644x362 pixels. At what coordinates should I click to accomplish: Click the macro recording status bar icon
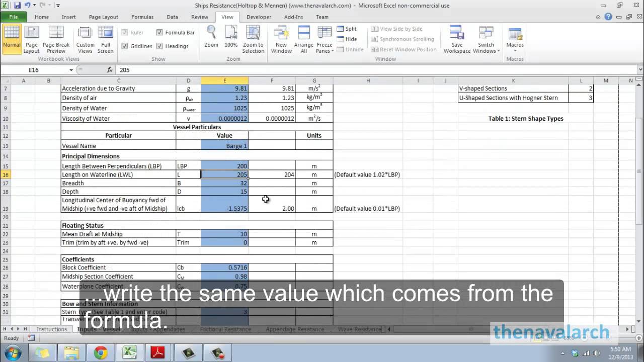[31, 338]
